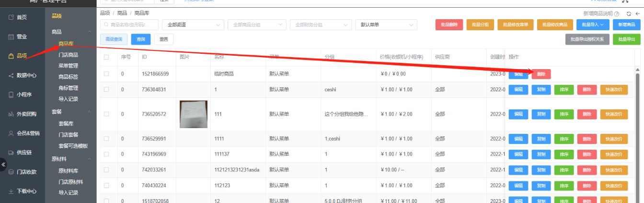Check the row checkbox for ID 740430224

106,185
